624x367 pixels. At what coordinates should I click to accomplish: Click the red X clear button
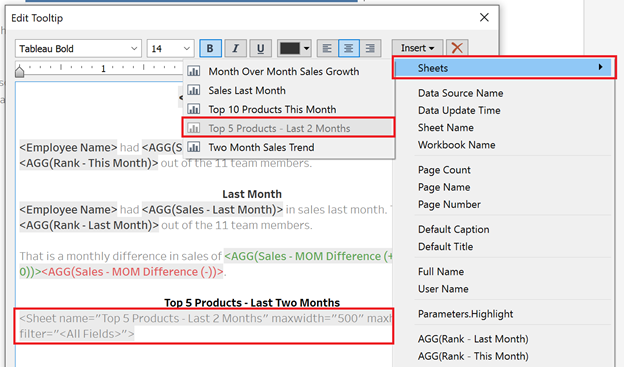(x=457, y=48)
